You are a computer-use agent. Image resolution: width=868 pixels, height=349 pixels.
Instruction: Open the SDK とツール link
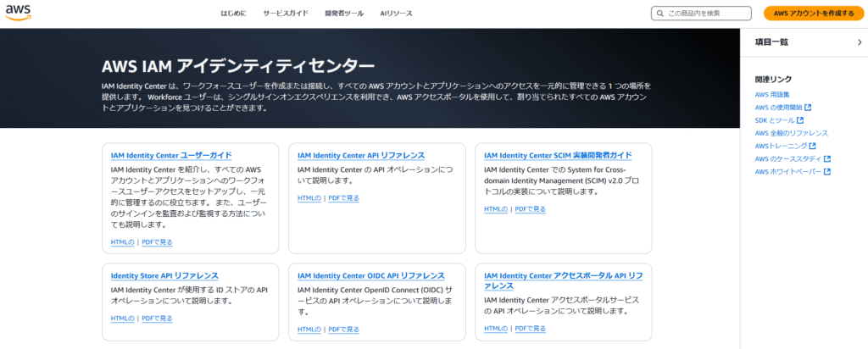[x=775, y=120]
